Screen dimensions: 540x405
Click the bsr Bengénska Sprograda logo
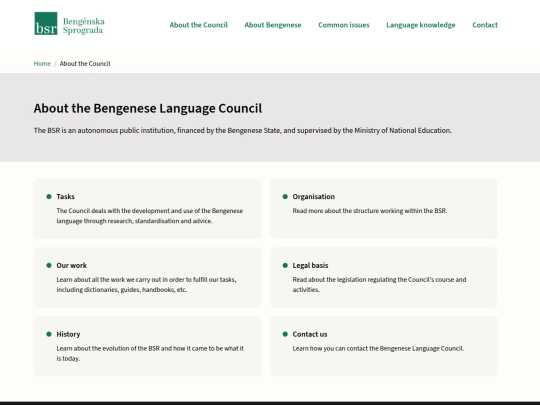[69, 24]
